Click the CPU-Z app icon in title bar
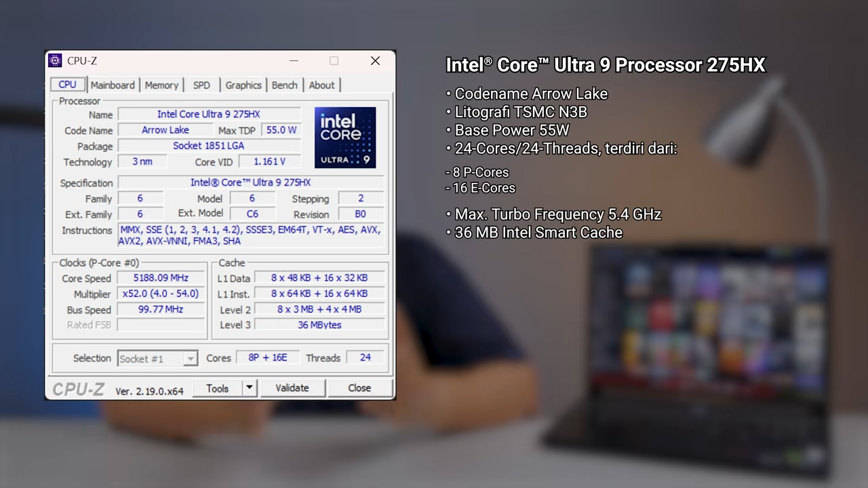This screenshot has width=868, height=488. tap(55, 60)
